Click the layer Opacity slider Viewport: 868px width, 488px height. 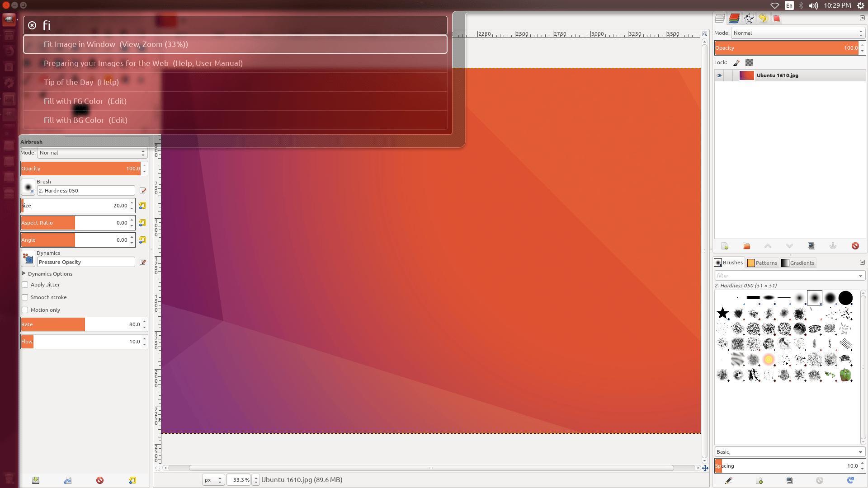click(x=787, y=48)
